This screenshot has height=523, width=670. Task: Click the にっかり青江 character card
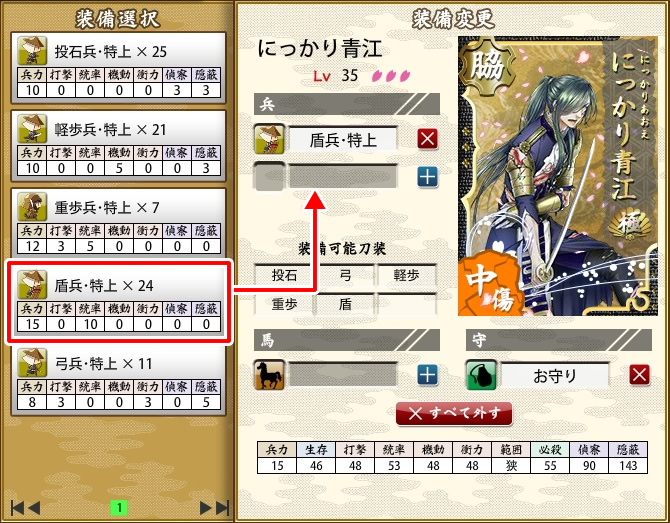(558, 176)
